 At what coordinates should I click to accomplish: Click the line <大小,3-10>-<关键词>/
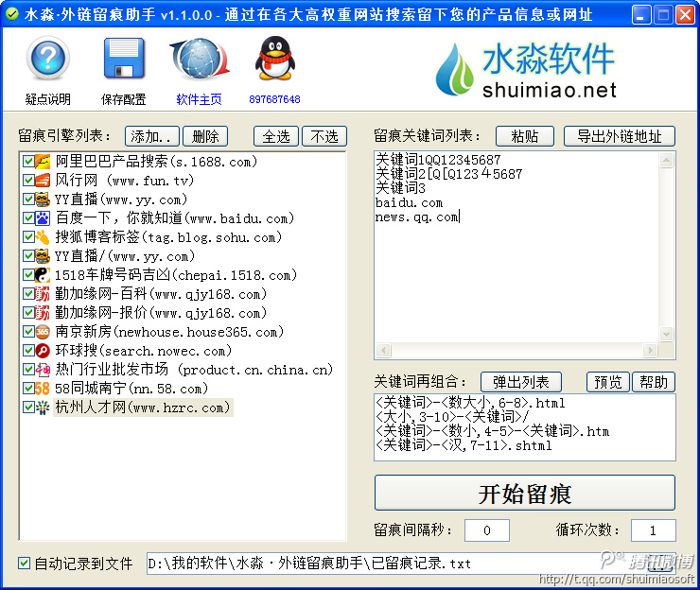tap(452, 417)
